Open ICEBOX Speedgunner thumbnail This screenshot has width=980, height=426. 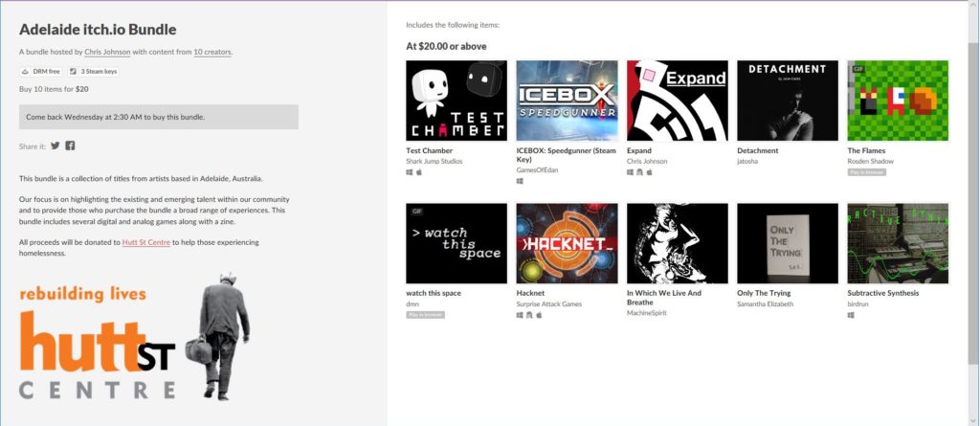[x=567, y=101]
